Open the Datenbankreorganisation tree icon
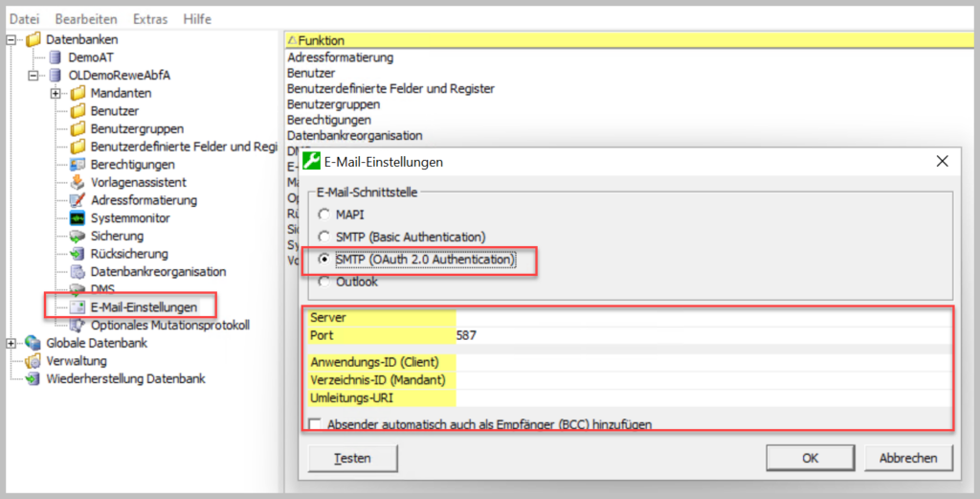The image size is (980, 499). tap(78, 272)
